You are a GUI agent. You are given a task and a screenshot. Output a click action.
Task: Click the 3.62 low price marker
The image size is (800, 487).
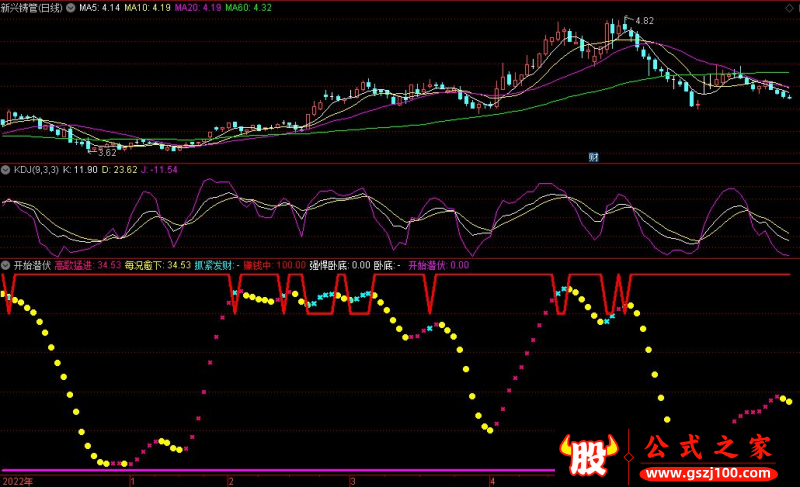tap(106, 152)
